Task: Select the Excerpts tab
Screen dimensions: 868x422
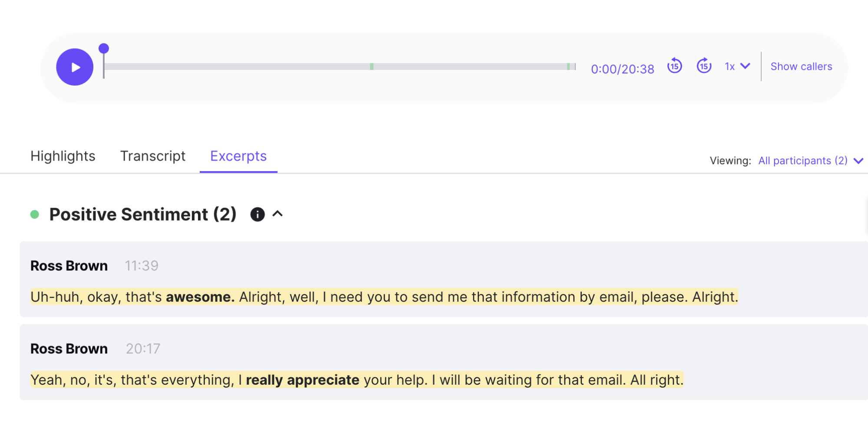Action: tap(238, 156)
